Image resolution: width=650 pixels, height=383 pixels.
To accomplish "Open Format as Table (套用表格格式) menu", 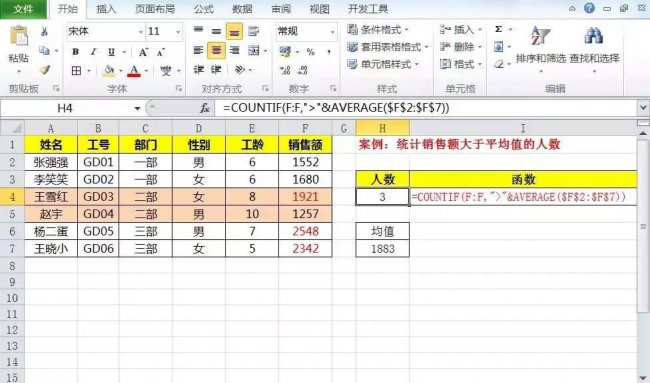I will point(387,47).
